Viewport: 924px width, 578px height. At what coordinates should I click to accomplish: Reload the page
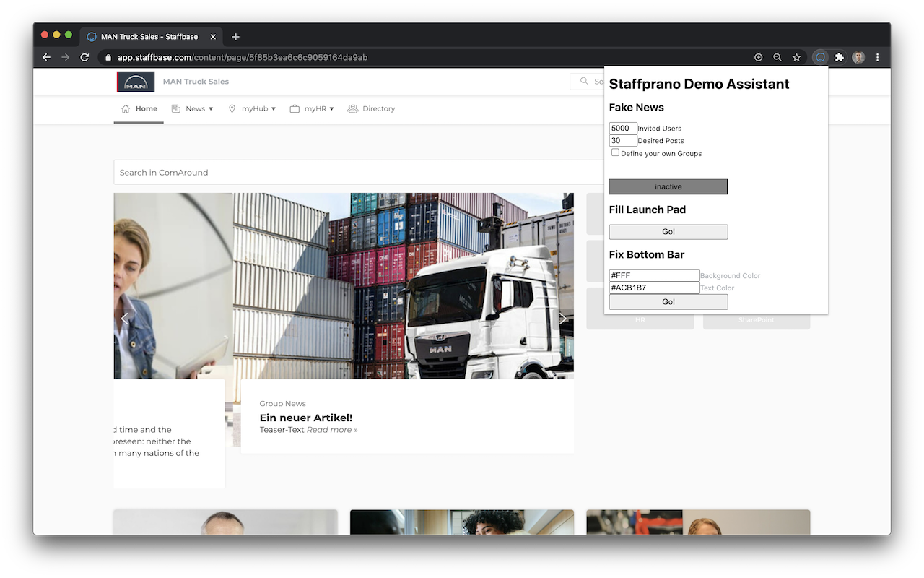(x=84, y=57)
